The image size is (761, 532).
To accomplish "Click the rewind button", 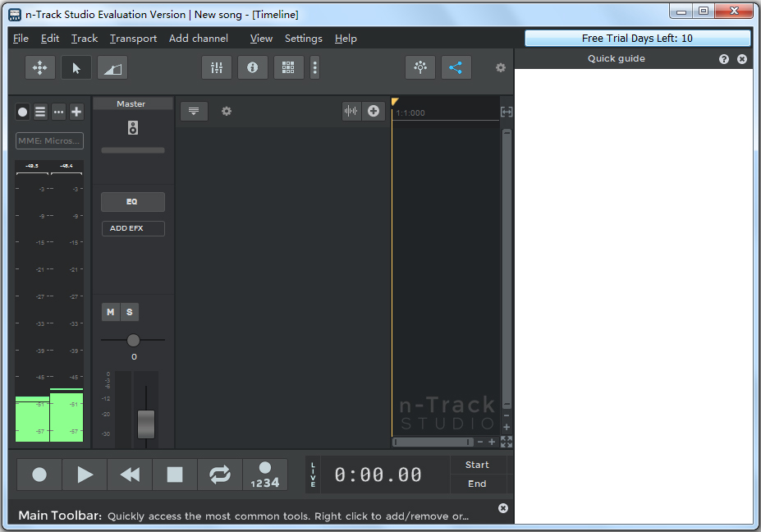I will pyautogui.click(x=130, y=475).
